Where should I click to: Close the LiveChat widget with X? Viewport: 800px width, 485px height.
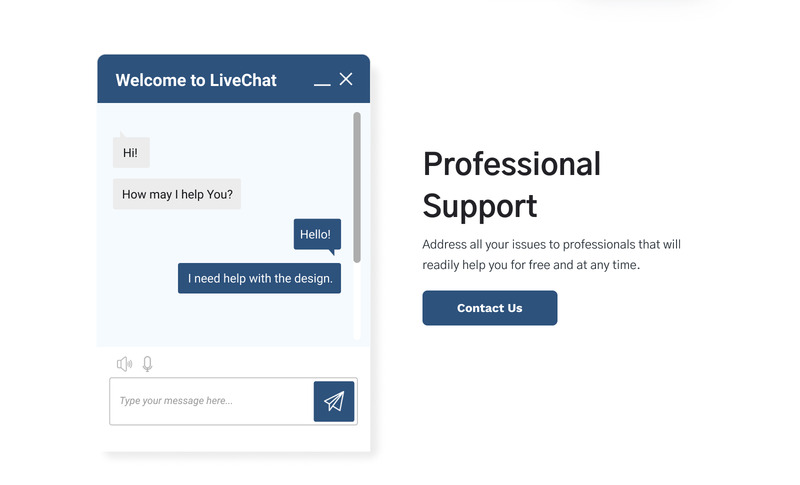coord(346,79)
